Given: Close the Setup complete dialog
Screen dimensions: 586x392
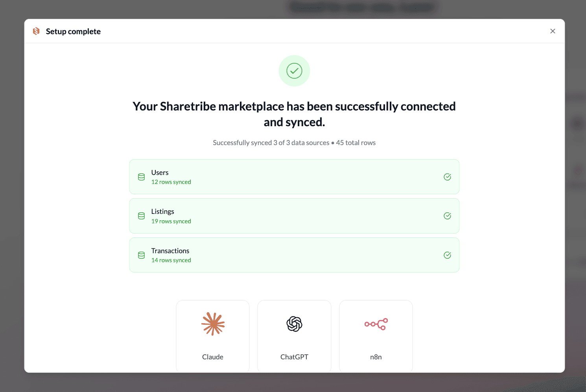Looking at the screenshot, I should coord(553,31).
